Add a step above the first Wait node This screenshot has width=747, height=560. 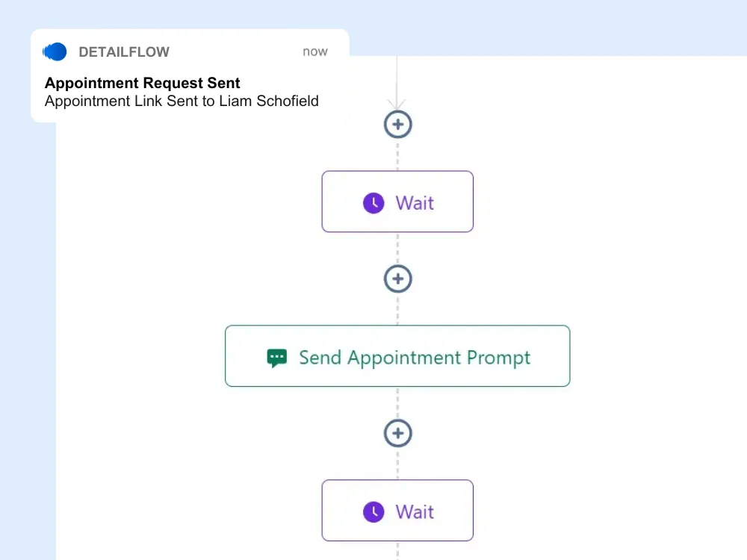click(398, 124)
